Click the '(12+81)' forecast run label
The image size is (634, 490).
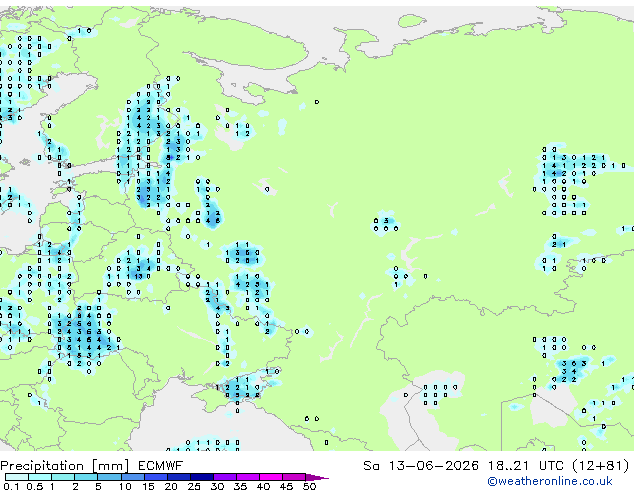point(601,466)
